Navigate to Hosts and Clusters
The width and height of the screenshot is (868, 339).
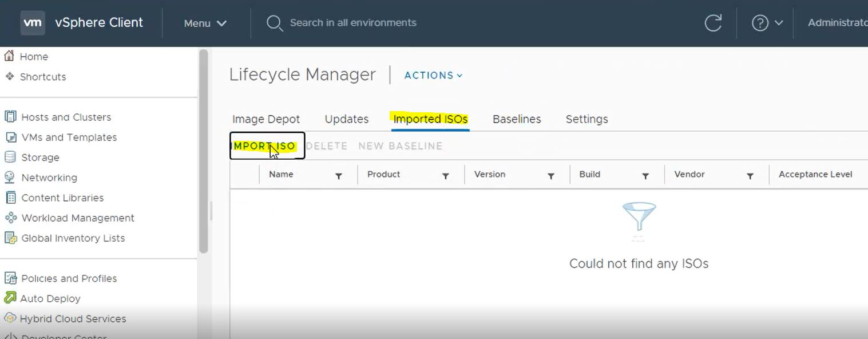click(x=66, y=117)
